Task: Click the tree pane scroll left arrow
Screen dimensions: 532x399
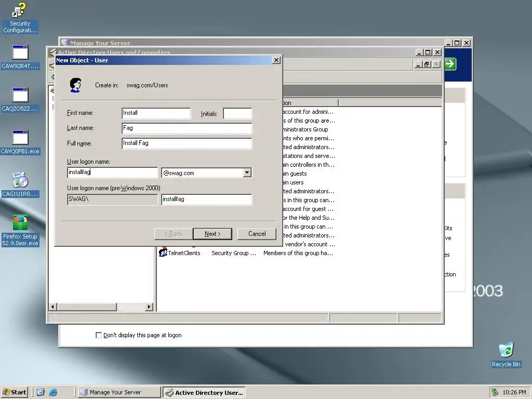Action: pyautogui.click(x=52, y=307)
